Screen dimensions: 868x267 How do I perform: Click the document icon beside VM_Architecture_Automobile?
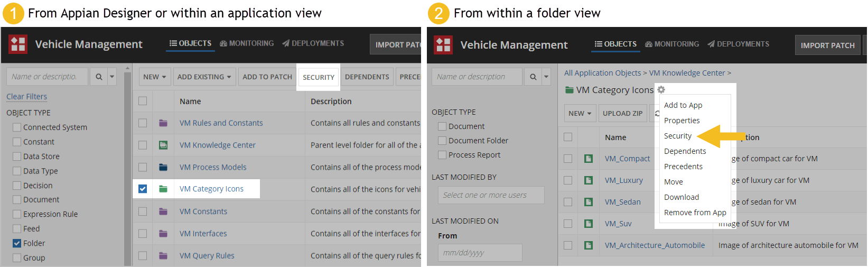click(589, 245)
